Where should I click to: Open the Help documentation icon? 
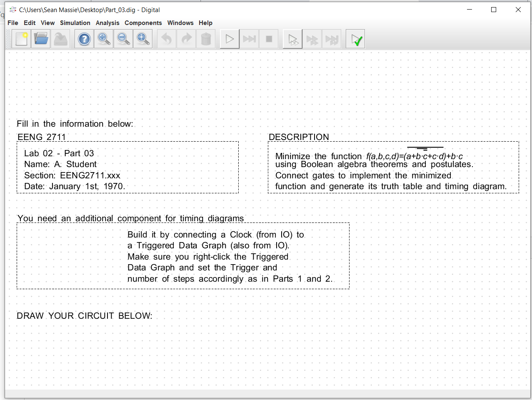click(84, 39)
